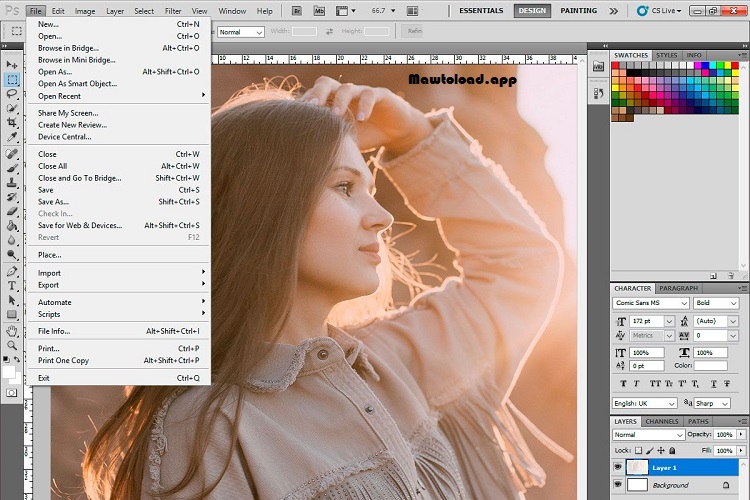750x500 pixels.
Task: Toggle Faux Italic in Character panel
Action: (x=636, y=383)
